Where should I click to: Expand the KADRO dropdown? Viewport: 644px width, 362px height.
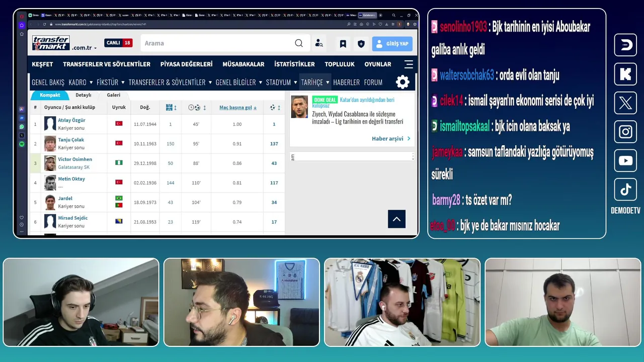[80, 82]
